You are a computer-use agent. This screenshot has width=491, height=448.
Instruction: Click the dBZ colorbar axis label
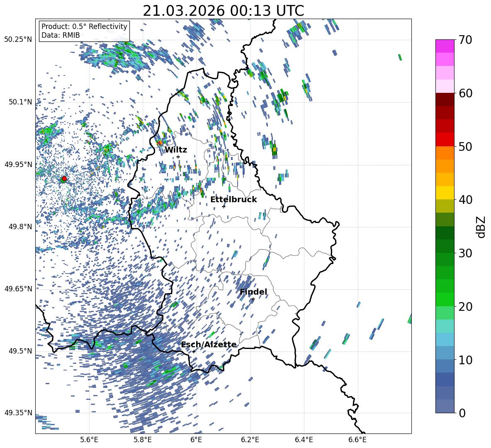pos(481,227)
